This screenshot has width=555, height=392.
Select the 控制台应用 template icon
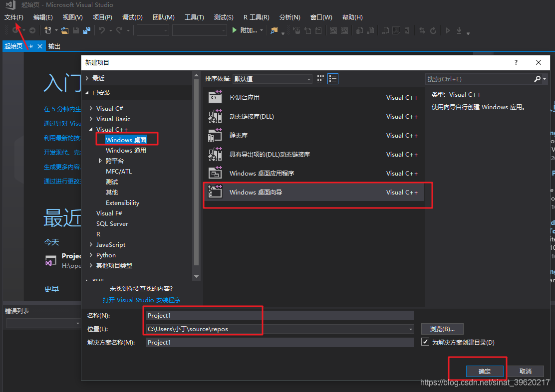click(x=215, y=97)
